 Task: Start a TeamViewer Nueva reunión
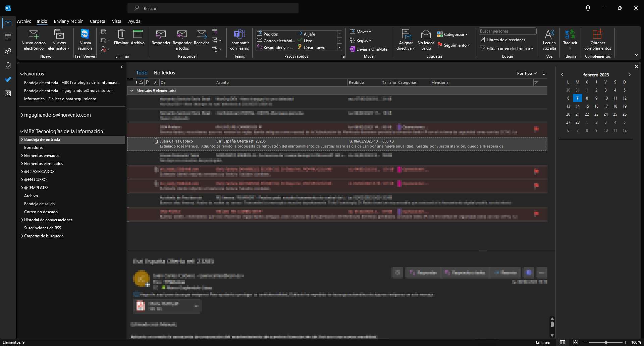tap(85, 40)
